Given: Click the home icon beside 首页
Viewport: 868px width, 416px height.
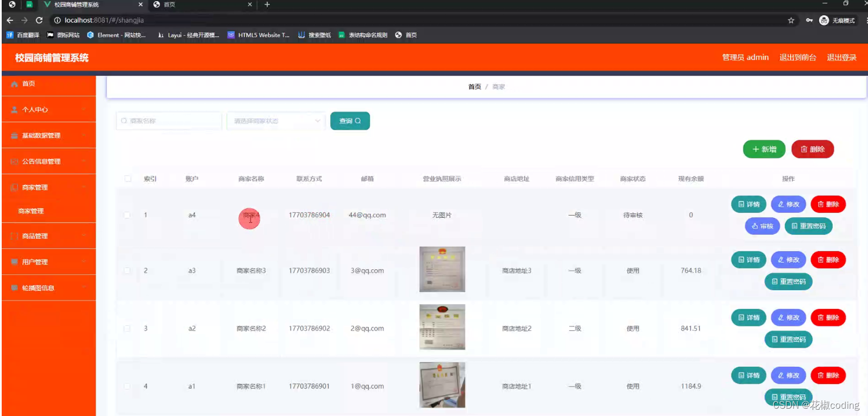Looking at the screenshot, I should [x=14, y=84].
